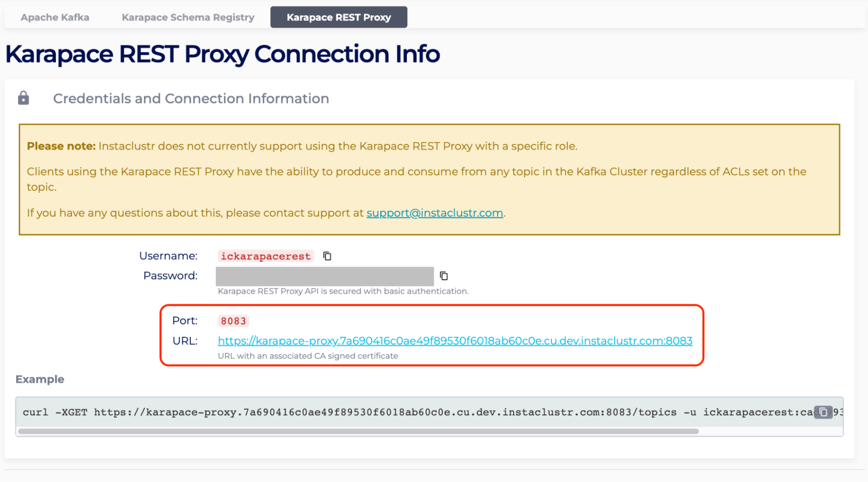Viewport: 868px width, 482px height.
Task: Open the Karapace Schema Registry tab
Action: [188, 17]
